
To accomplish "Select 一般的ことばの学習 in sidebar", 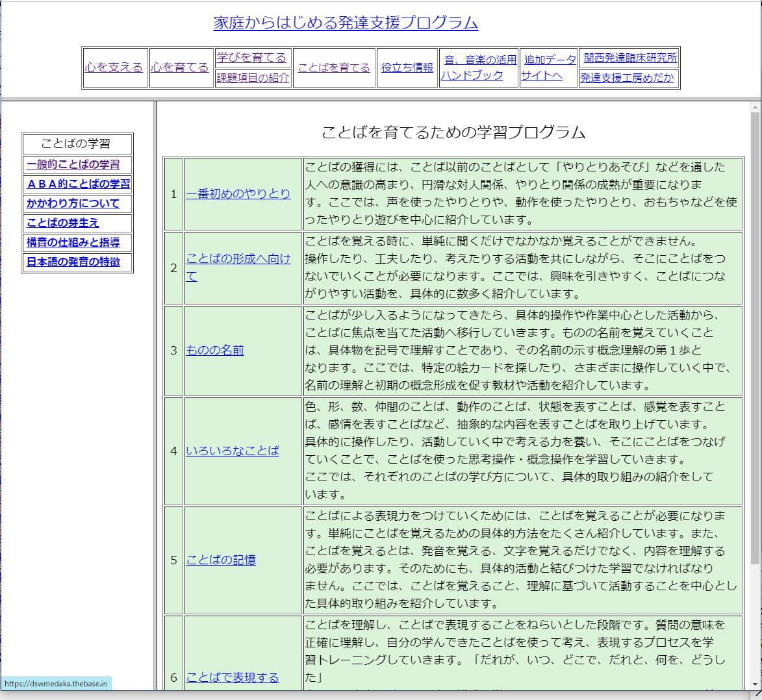I will [73, 164].
